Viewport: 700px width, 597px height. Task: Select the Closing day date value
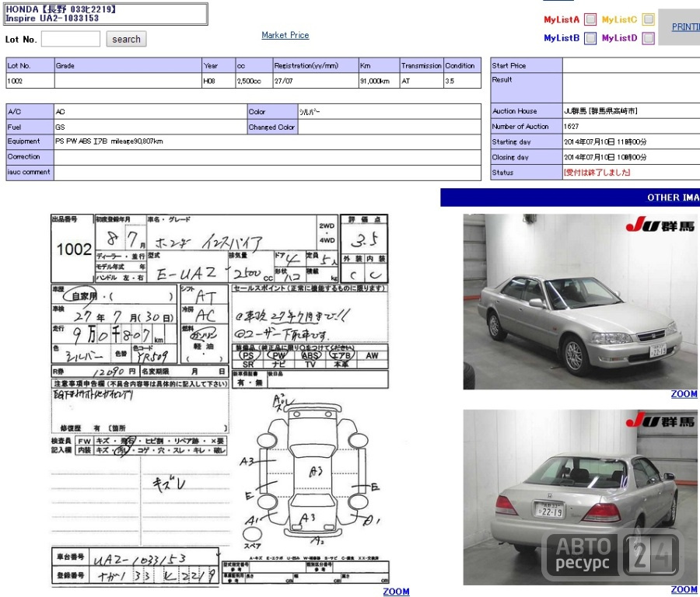click(x=605, y=157)
